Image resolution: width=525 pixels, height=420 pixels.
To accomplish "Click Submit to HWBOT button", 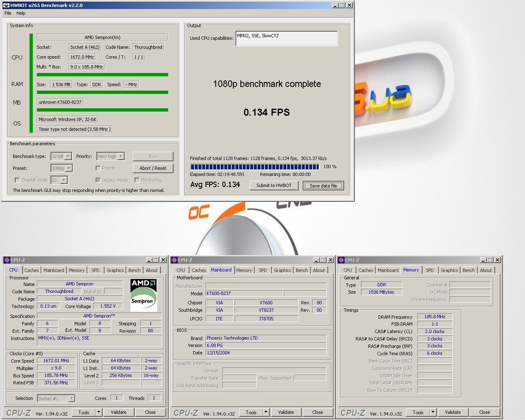I will [x=274, y=185].
